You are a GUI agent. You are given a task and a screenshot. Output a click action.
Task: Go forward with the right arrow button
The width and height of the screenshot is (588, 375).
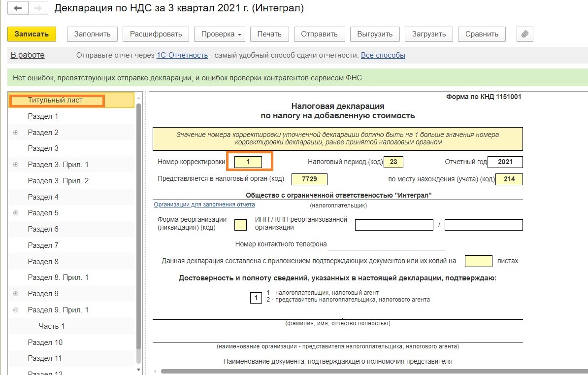point(38,8)
